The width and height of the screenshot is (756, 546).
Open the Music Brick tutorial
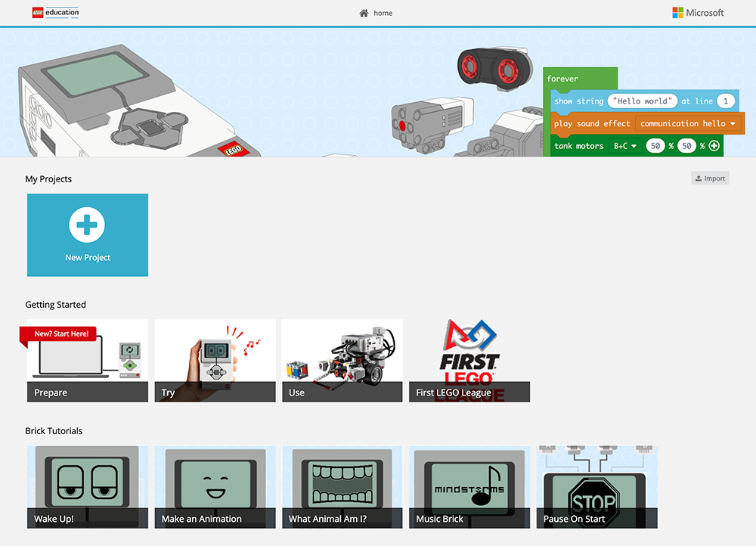469,487
